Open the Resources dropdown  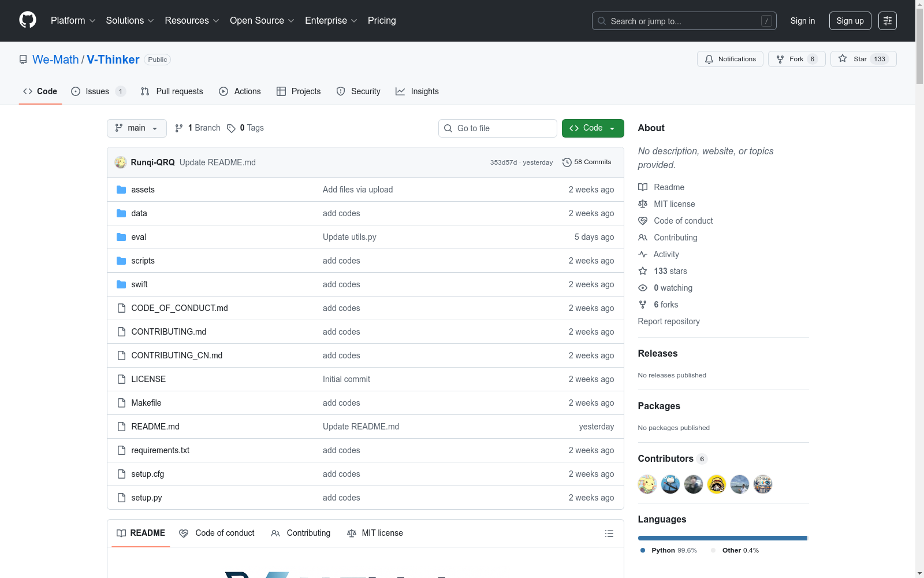pyautogui.click(x=192, y=20)
